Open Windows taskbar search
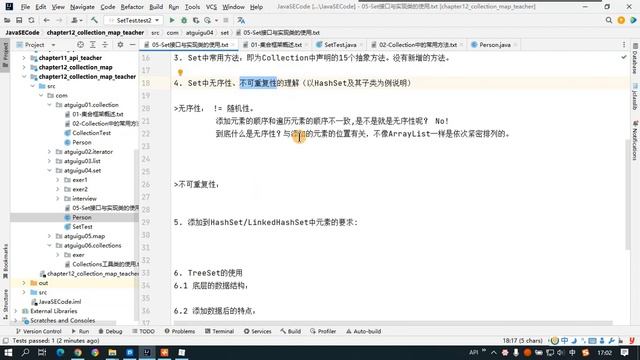Viewport: 640px width, 360px height. pyautogui.click(x=25, y=352)
